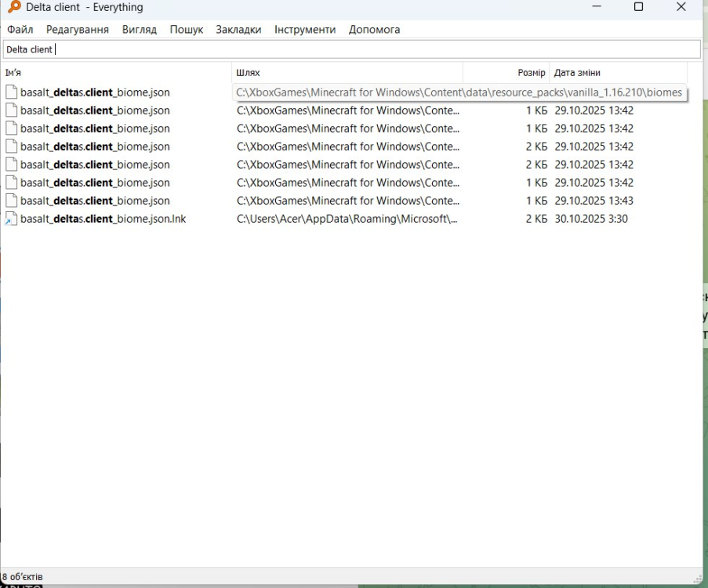Sort results by the Ім'я column header
Screen dimensions: 708x588
point(118,73)
